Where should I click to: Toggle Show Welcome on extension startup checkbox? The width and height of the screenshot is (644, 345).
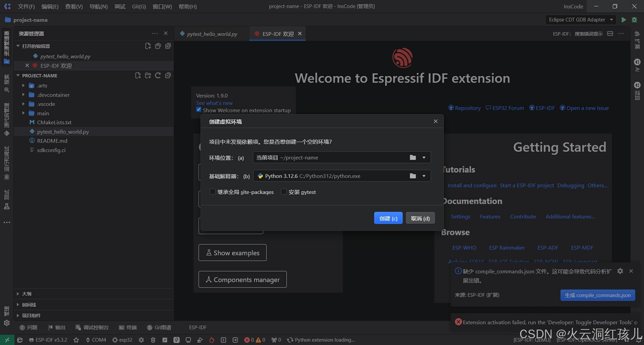[199, 110]
